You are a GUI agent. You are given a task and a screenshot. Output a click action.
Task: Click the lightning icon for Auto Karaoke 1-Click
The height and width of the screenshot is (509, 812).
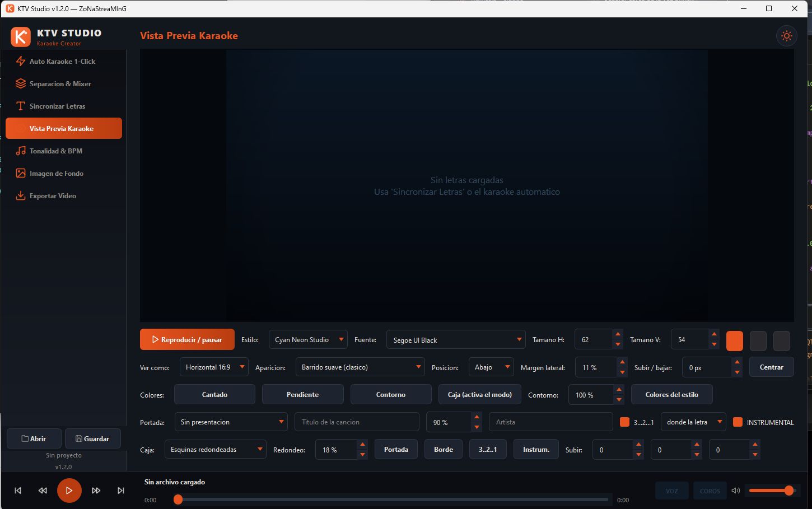pyautogui.click(x=21, y=61)
